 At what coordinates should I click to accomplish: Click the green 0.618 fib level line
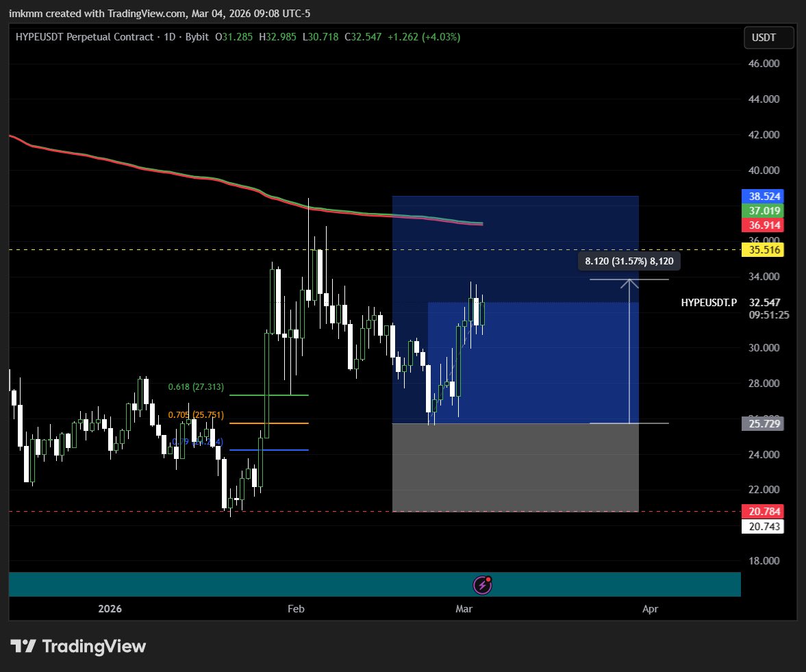269,395
